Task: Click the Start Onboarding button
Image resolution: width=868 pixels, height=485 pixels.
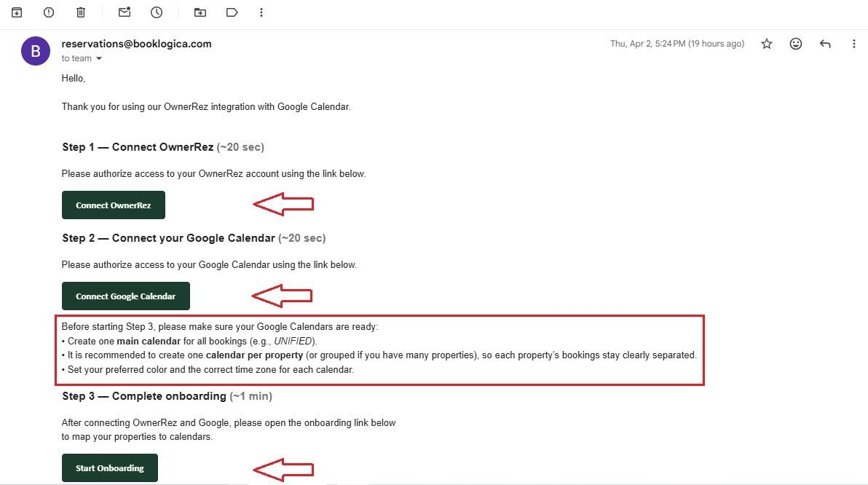Action: click(109, 468)
